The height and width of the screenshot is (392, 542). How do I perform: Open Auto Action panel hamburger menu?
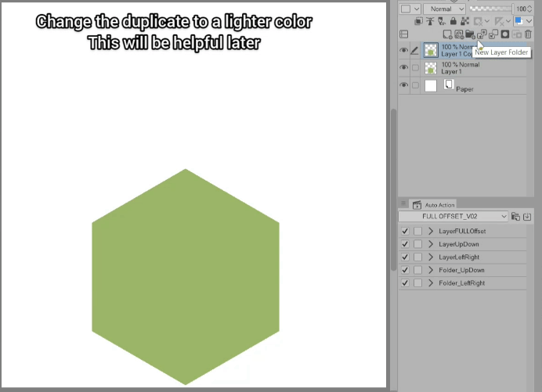point(403,203)
